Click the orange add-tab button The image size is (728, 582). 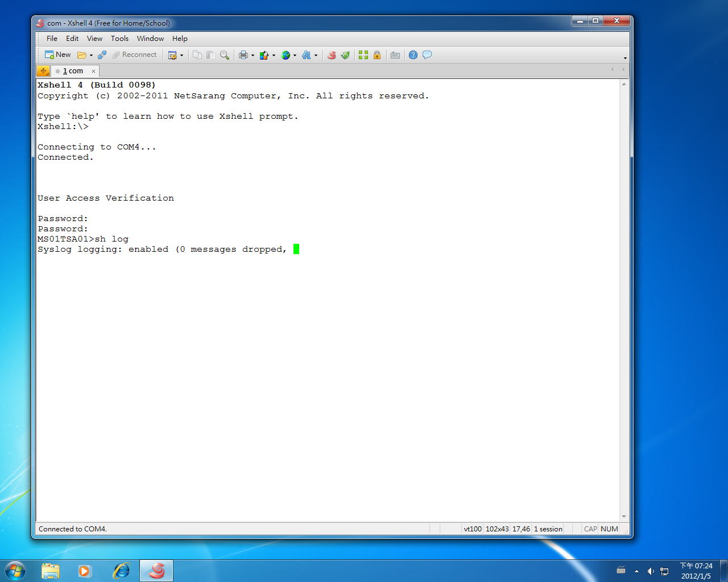pyautogui.click(x=43, y=71)
